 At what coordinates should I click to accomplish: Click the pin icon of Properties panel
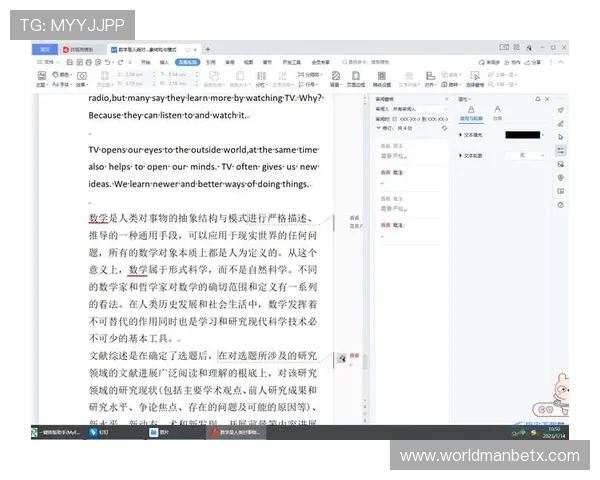pyautogui.click(x=538, y=99)
